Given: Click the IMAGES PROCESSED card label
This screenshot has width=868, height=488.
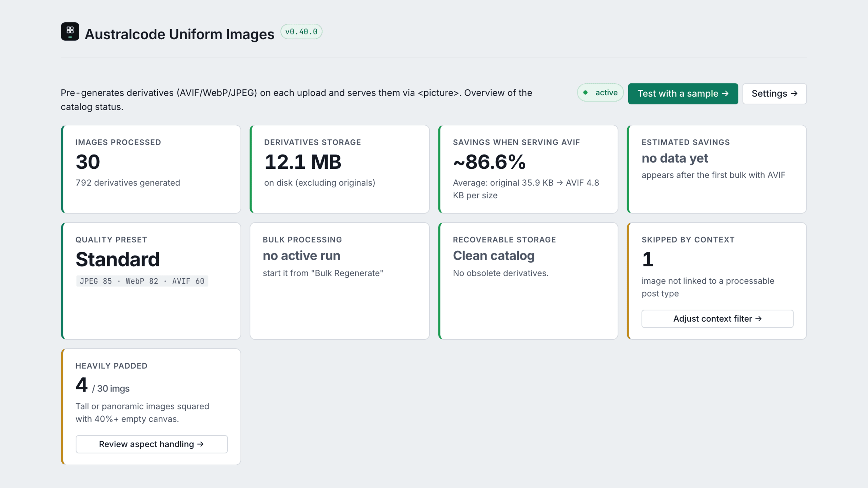Looking at the screenshot, I should click(x=118, y=142).
